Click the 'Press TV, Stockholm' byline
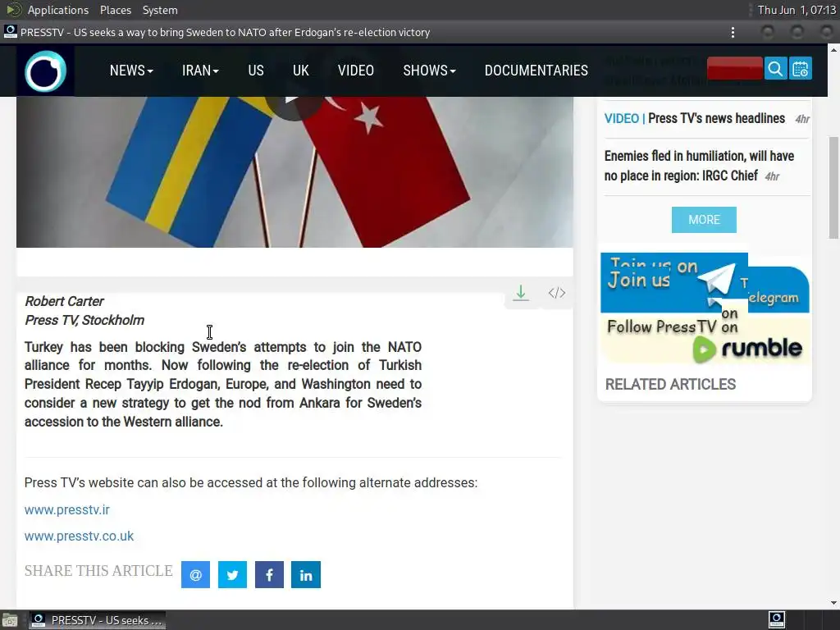Screen dimensions: 840x630 tap(84, 321)
